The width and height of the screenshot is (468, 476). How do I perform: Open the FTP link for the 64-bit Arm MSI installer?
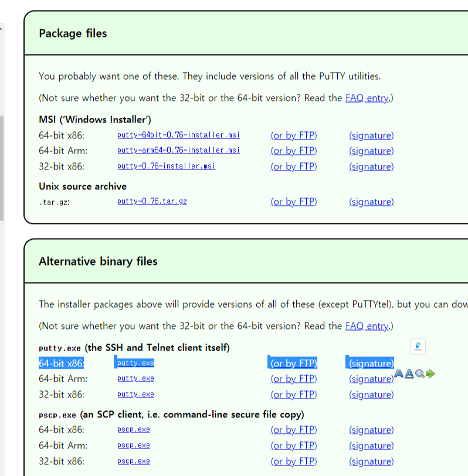[294, 151]
